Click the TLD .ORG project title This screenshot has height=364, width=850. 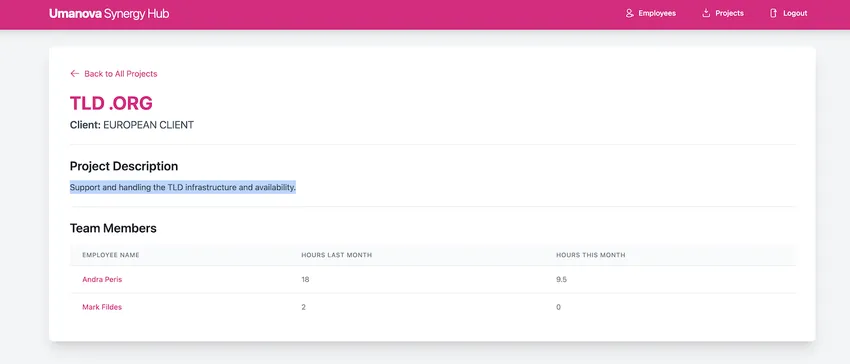tap(111, 103)
